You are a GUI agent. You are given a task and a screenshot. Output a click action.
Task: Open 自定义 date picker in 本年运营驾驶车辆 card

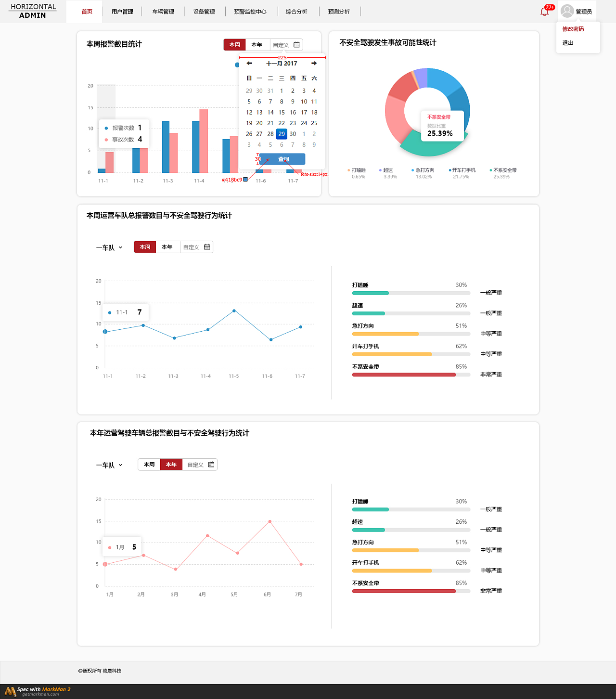point(200,465)
